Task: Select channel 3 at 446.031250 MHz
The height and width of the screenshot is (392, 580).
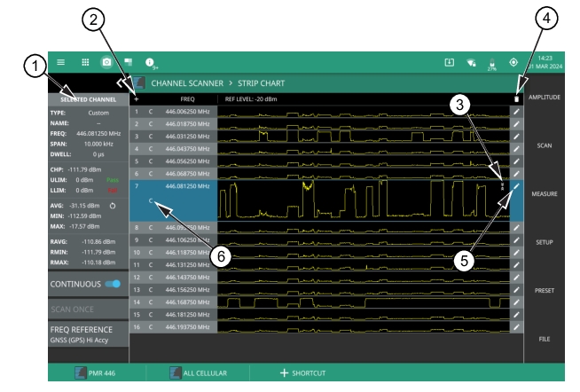Action: click(x=186, y=137)
